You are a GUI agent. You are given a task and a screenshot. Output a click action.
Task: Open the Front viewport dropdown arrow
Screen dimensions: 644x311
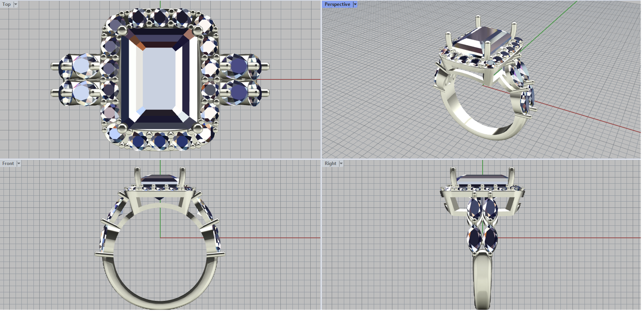pos(19,164)
